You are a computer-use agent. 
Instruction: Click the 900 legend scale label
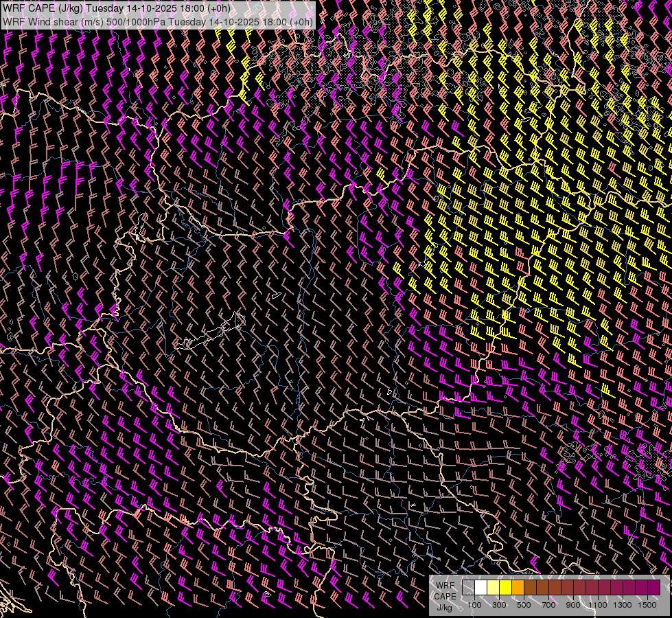click(573, 605)
